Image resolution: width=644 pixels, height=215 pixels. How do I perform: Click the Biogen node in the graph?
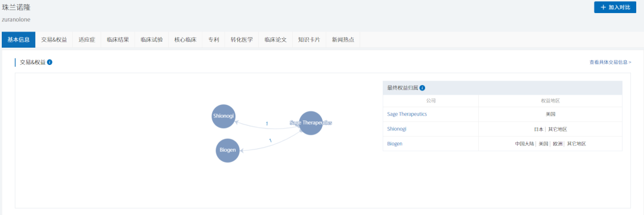click(228, 150)
